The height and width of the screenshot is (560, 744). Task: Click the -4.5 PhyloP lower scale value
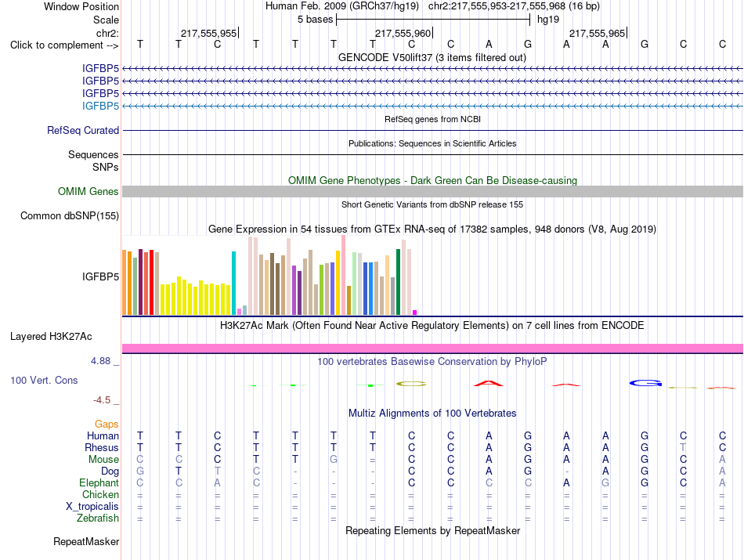pos(102,400)
